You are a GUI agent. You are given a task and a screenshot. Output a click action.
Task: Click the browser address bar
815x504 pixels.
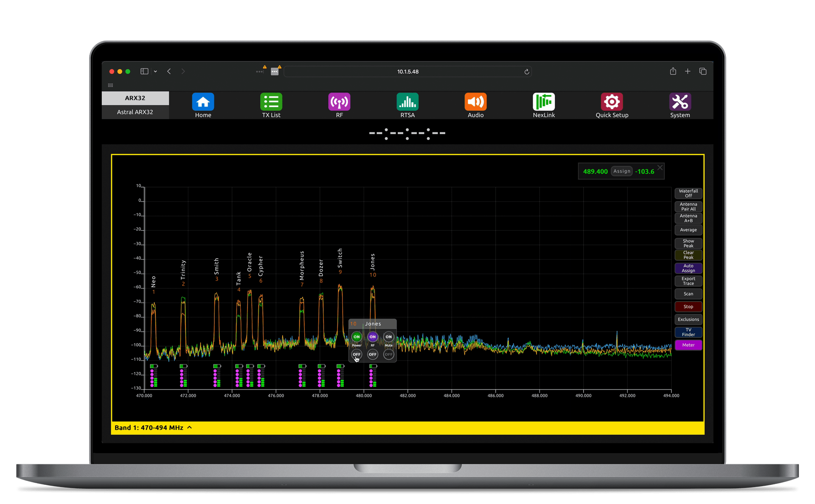coord(407,72)
